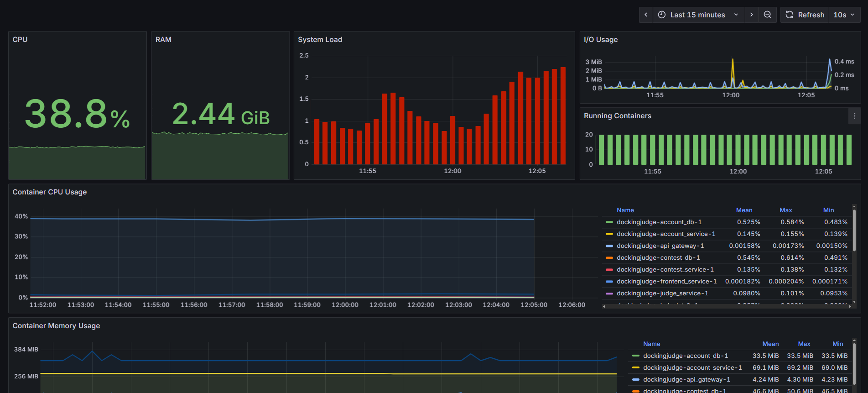Click red swatch of contest_service-1 CPU legend
The image size is (868, 393).
[x=609, y=270]
